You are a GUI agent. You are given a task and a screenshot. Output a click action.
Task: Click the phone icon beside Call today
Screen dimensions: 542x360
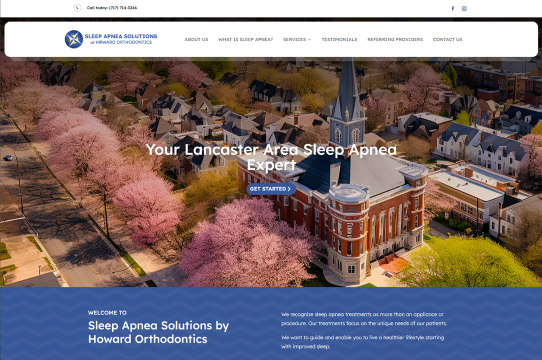[77, 8]
